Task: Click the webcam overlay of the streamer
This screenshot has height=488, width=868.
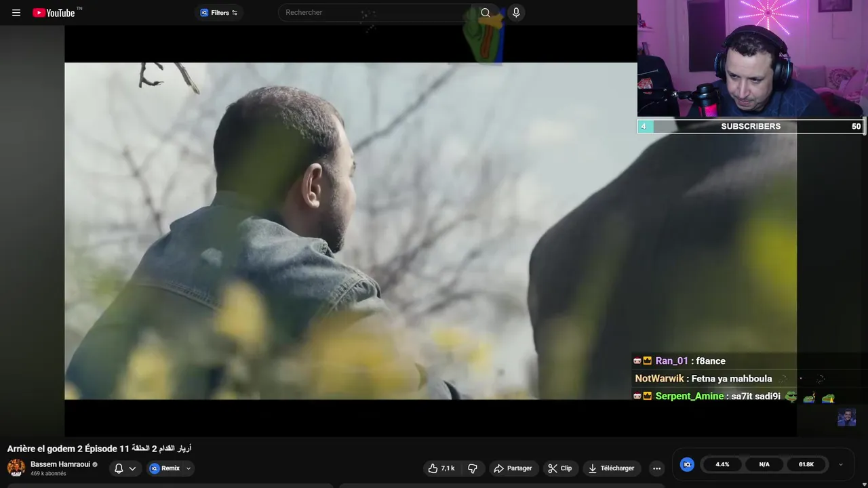Action: [753, 60]
